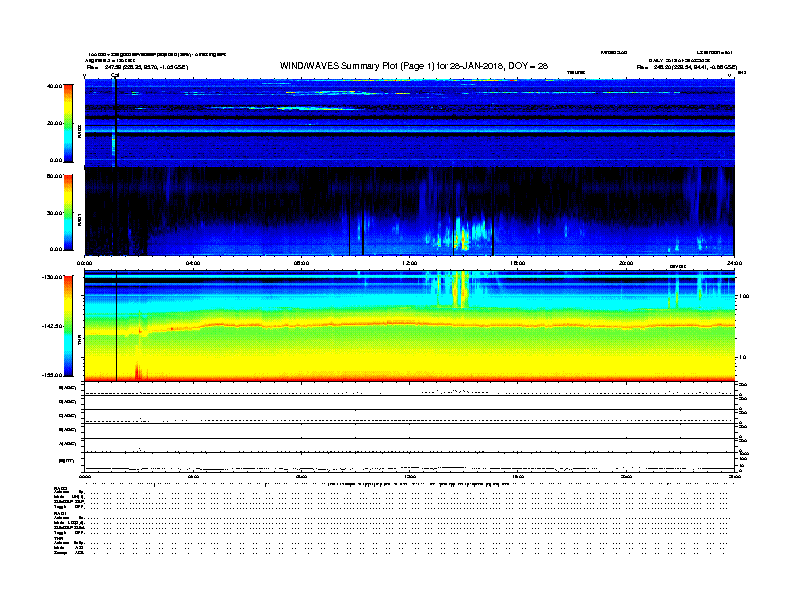Click the 12:00 time label beneath RAD1 spectrogram
Image resolution: width=792 pixels, height=612 pixels.
(410, 263)
